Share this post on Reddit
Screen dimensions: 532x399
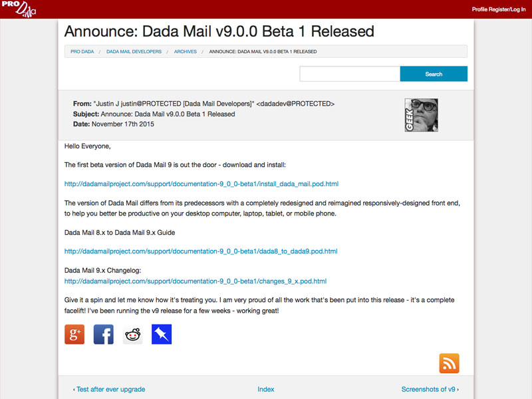133,334
